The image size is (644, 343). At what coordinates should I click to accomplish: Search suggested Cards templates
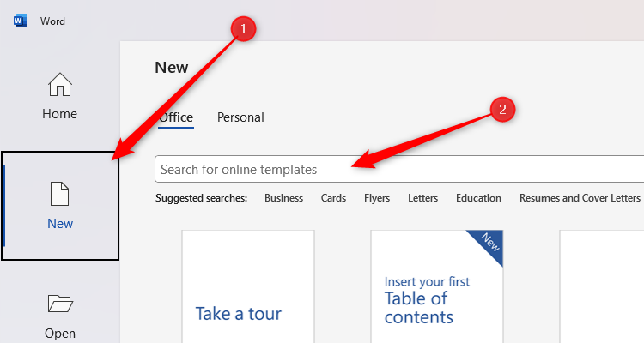click(333, 198)
